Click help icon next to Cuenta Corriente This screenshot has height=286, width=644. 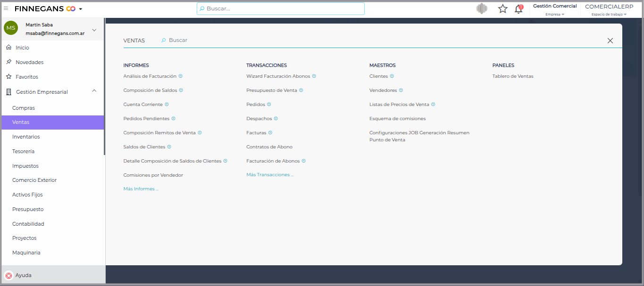tap(167, 104)
